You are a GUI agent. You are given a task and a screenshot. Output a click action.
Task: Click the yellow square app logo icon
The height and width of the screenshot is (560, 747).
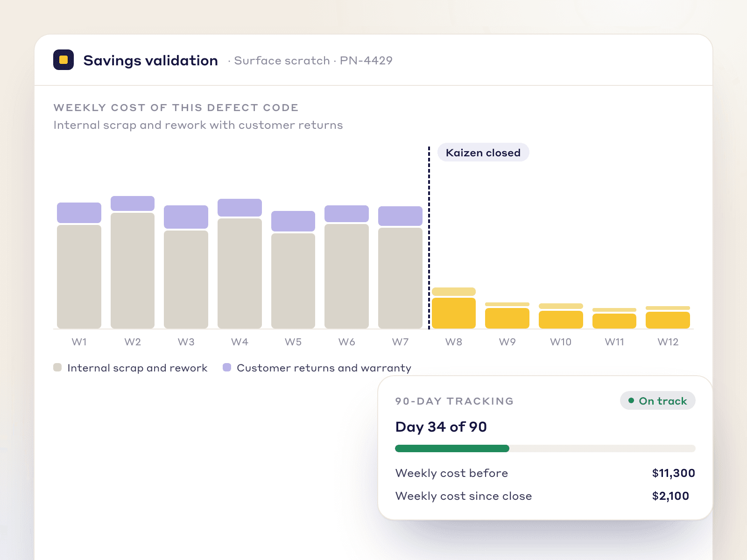[63, 60]
